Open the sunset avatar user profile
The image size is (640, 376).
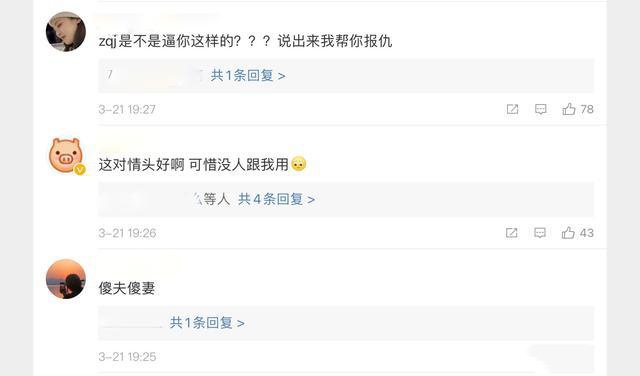[66, 279]
